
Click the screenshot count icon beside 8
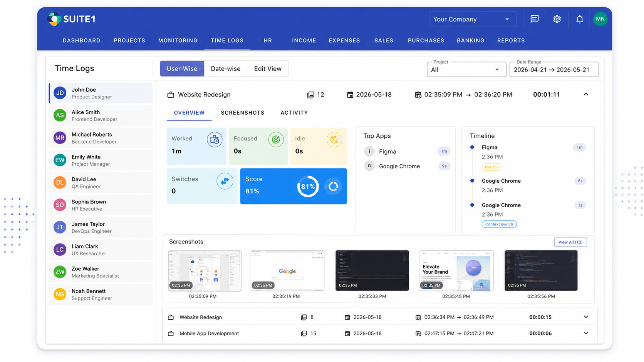point(304,317)
